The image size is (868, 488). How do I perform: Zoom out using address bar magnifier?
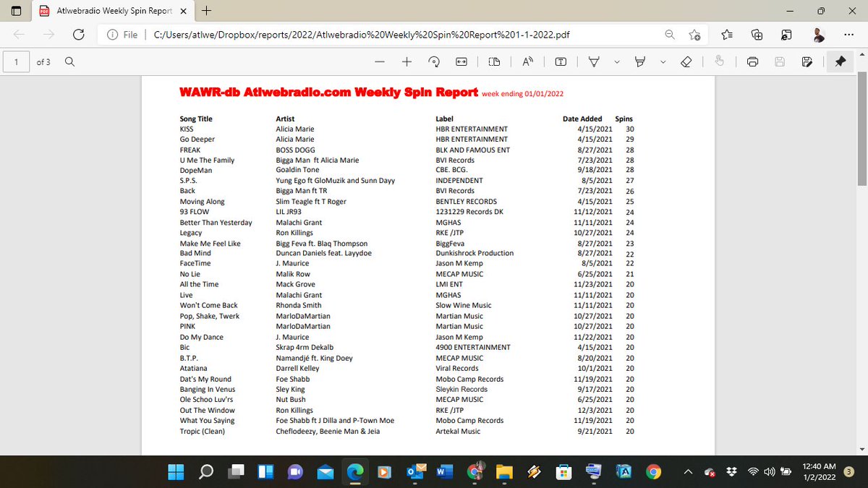670,35
